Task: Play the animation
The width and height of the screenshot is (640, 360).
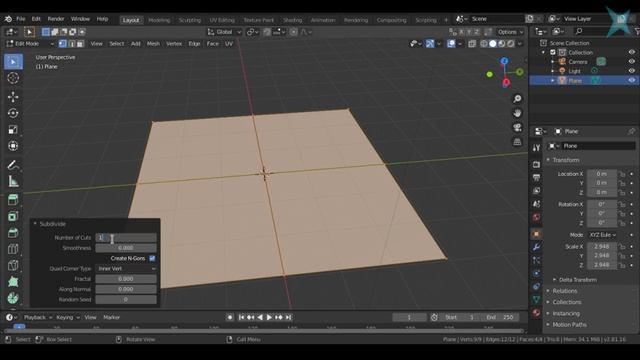Action: [x=269, y=317]
